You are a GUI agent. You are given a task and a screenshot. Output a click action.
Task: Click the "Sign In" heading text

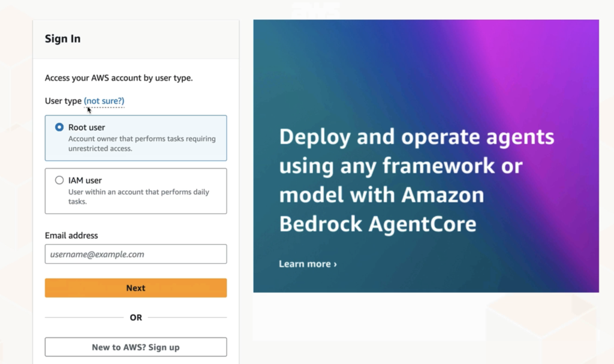62,39
